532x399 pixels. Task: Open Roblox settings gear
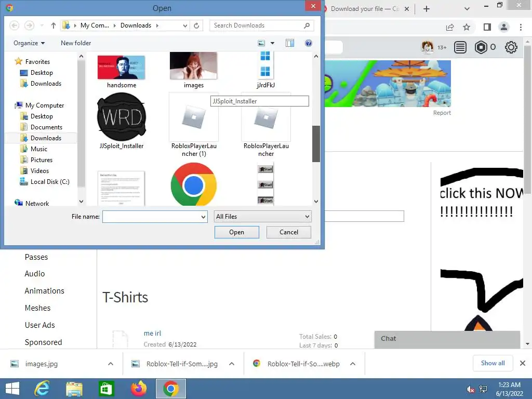511,47
